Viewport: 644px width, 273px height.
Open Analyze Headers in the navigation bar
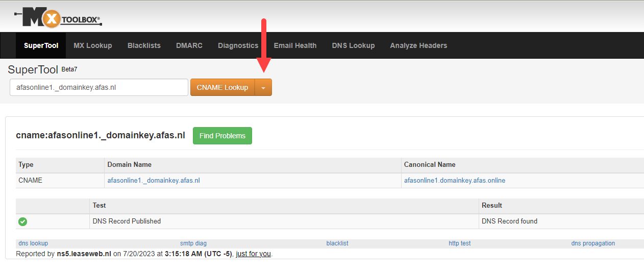point(418,45)
